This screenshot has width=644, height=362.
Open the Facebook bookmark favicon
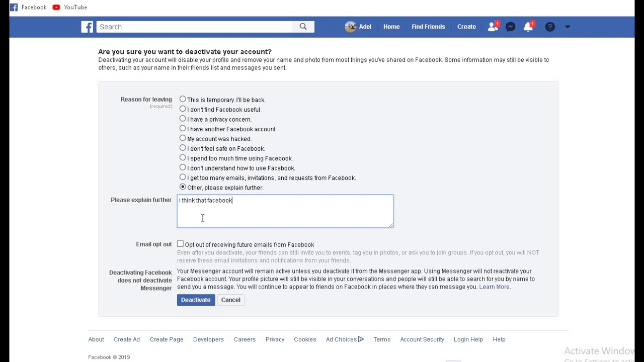point(14,7)
